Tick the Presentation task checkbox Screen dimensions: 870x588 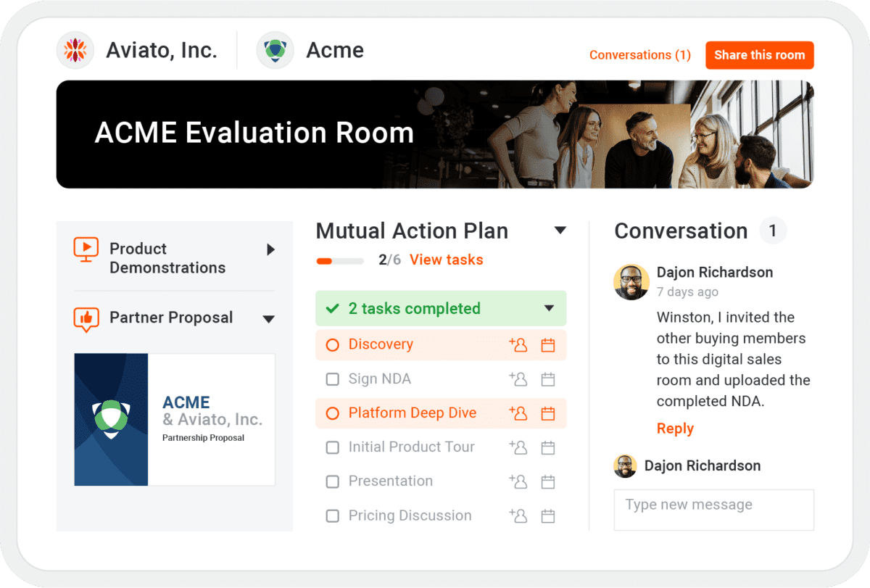(332, 481)
